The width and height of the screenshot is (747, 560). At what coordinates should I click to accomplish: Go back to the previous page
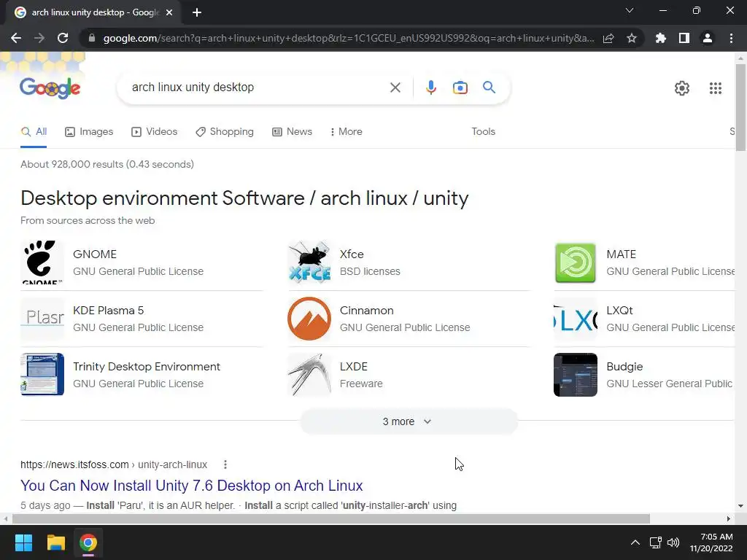[16, 38]
